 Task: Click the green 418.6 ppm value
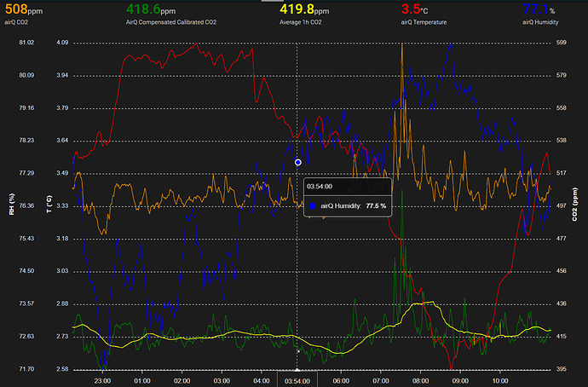pyautogui.click(x=151, y=9)
